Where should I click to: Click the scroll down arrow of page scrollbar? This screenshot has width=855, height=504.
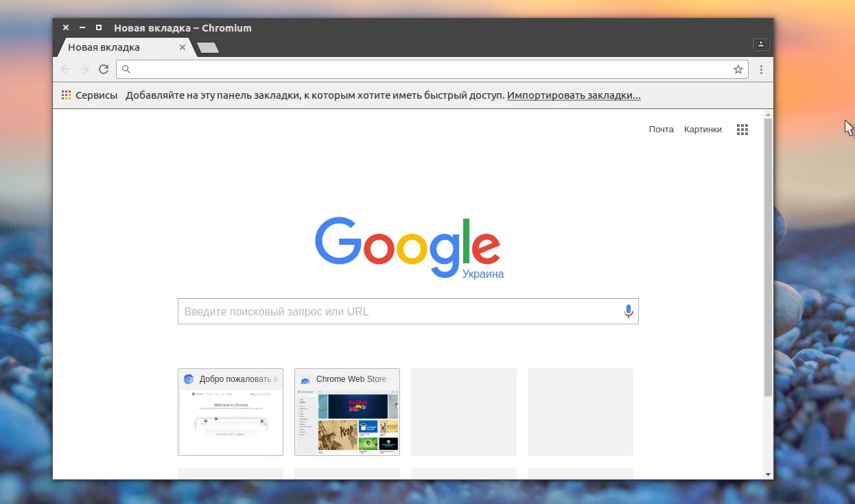(x=768, y=474)
